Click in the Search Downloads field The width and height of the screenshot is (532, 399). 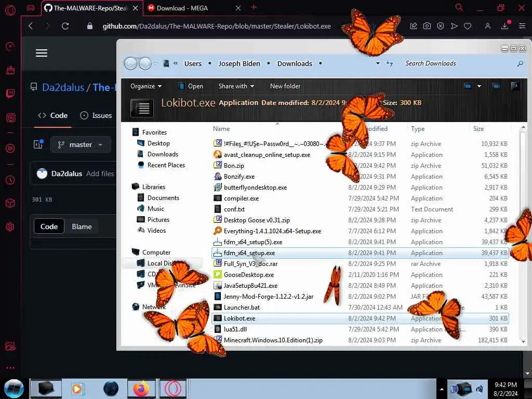(458, 63)
